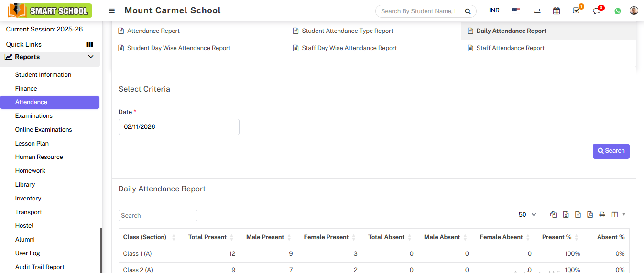Open Alumni reports in sidebar
Viewport: 644px width, 273px height.
click(25, 240)
